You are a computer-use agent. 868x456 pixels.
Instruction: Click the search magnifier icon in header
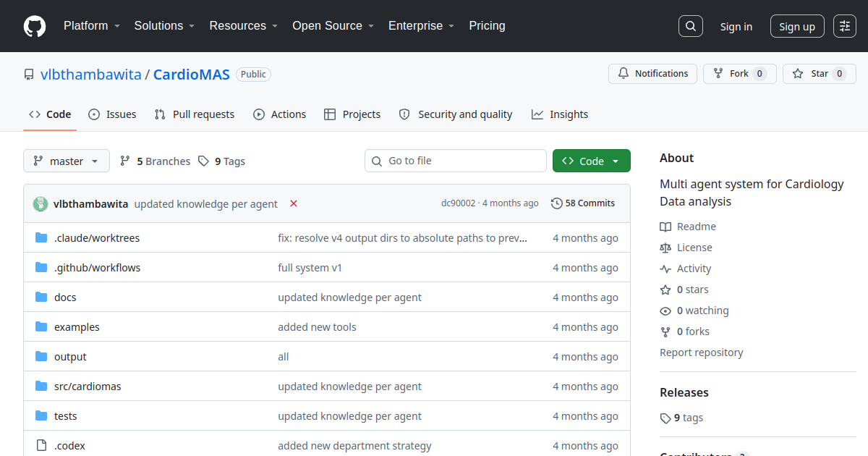click(x=691, y=26)
